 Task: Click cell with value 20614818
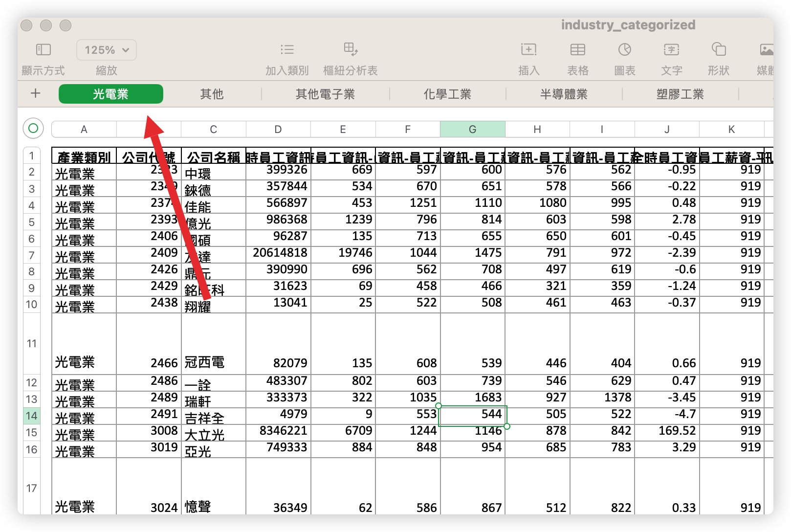[279, 255]
